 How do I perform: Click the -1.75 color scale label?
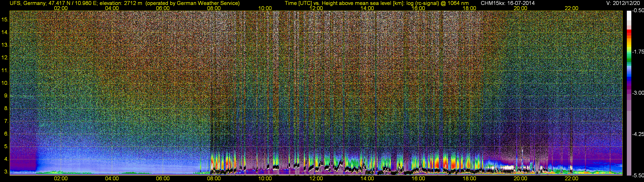coord(638,52)
